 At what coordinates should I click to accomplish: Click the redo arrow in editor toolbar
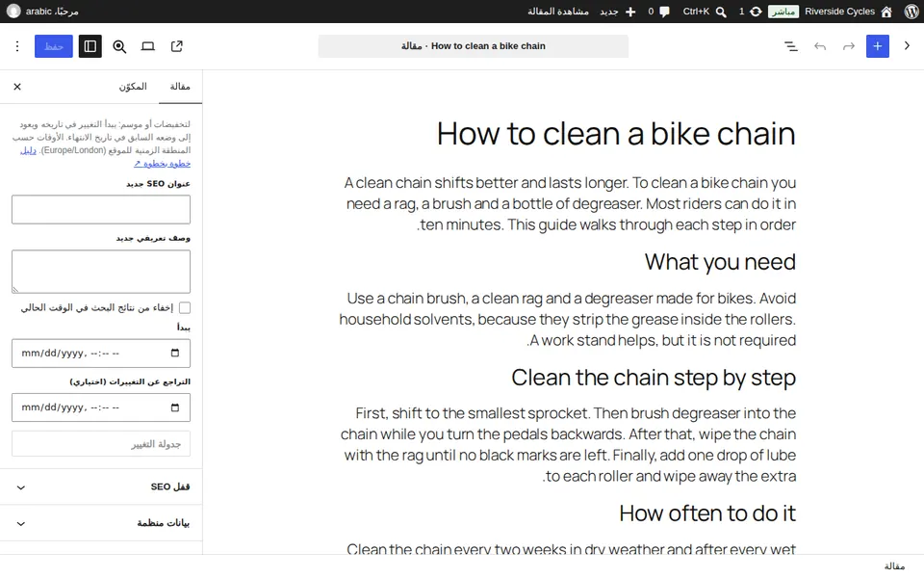pos(849,46)
